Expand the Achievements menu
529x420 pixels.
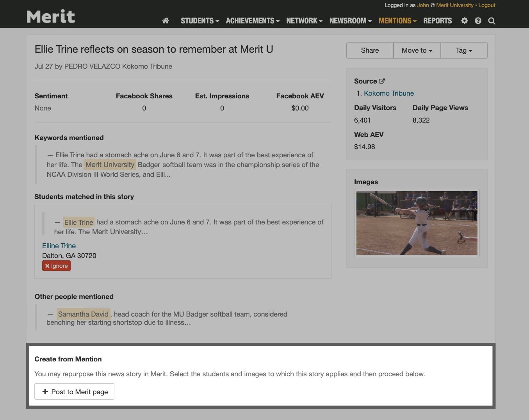pyautogui.click(x=252, y=21)
